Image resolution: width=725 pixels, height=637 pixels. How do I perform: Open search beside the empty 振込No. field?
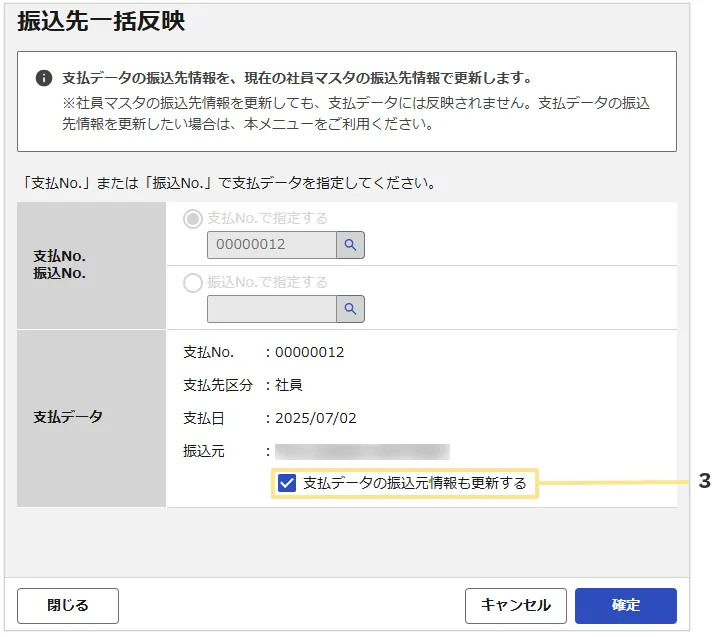click(x=350, y=309)
